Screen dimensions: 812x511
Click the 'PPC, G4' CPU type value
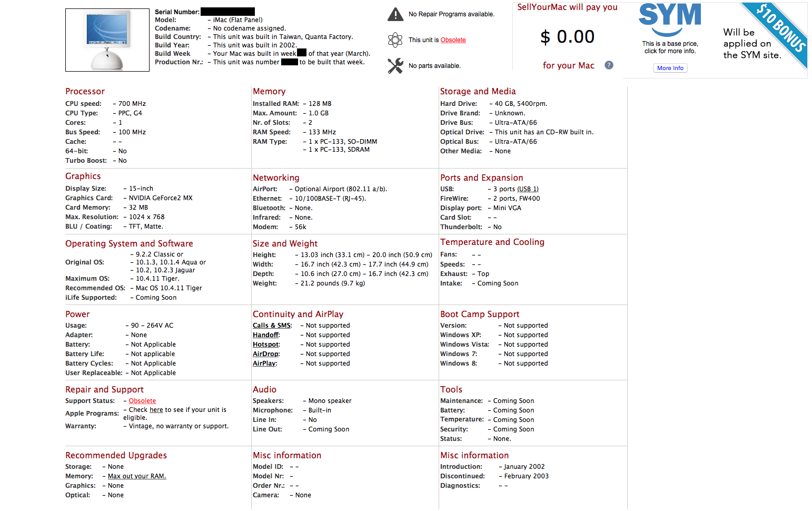tap(130, 113)
